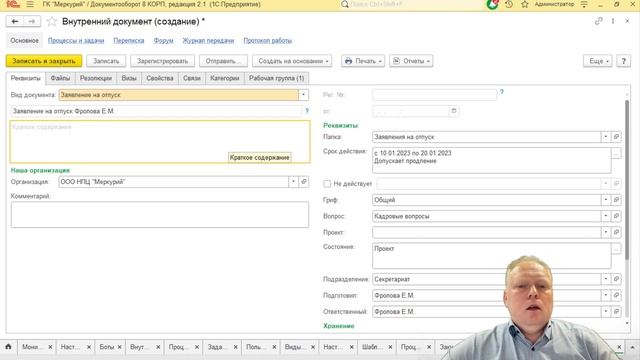This screenshot has width=640, height=360.
Task: Open Вопрос record with open icon
Action: point(616,216)
